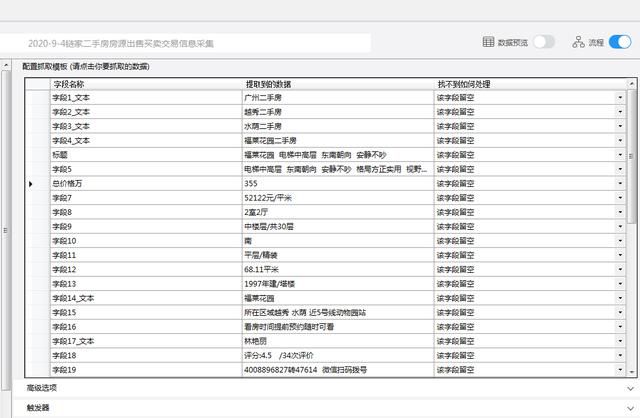
Task: Click the 提取到的数据 column header
Action: 338,84
